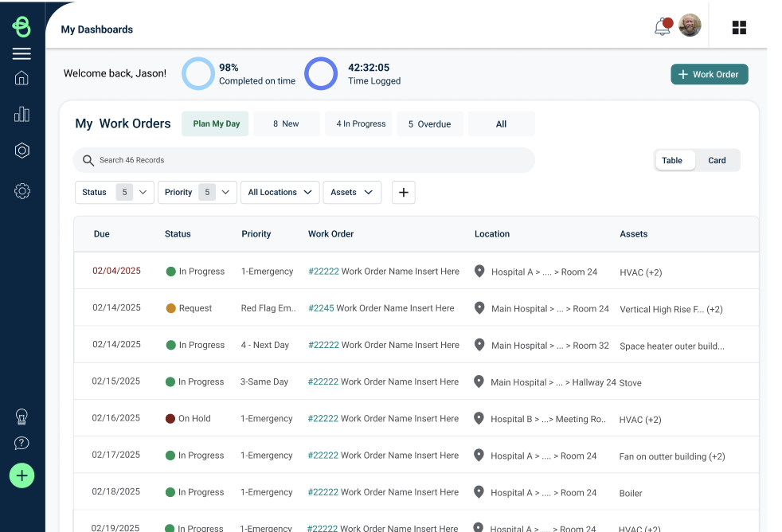Click the red overdue date 02/04/2025
The image size is (782, 532).
point(117,271)
